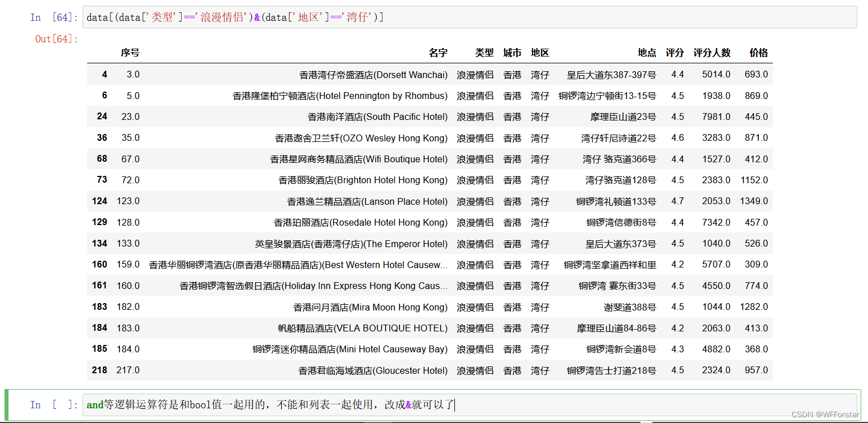This screenshot has width=868, height=423.
Task: Click address 铜锣湾信德街8号
Action: pos(621,222)
